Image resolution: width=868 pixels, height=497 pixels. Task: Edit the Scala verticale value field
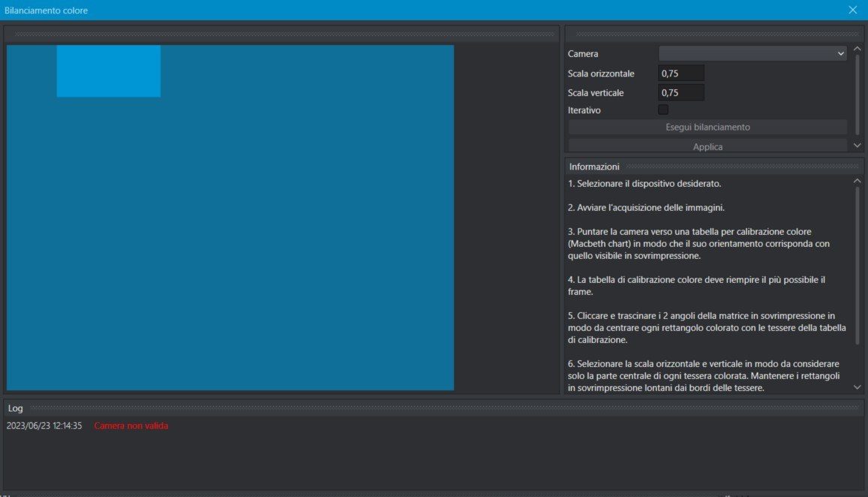[681, 92]
